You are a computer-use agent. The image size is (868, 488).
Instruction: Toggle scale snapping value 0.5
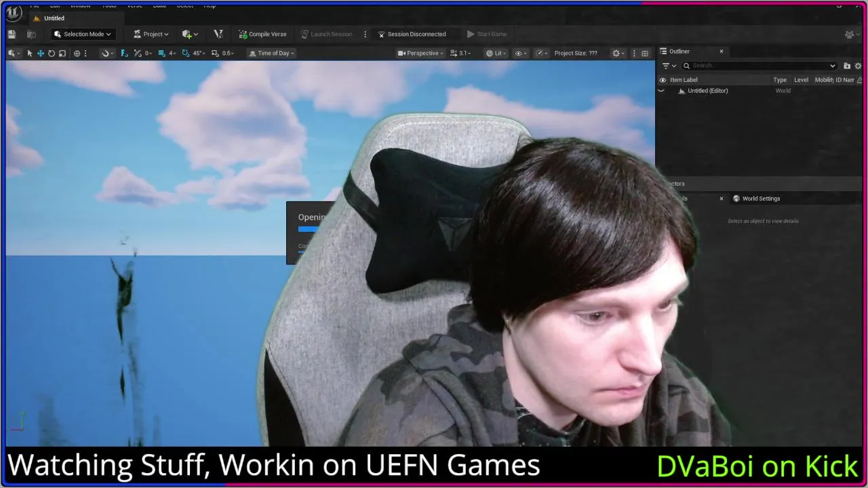(x=223, y=53)
